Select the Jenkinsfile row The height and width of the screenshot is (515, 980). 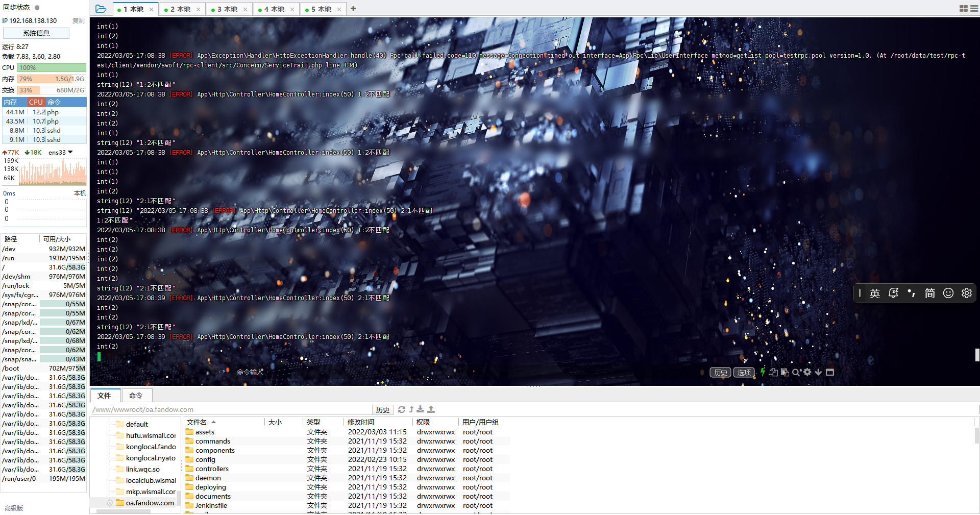347,505
